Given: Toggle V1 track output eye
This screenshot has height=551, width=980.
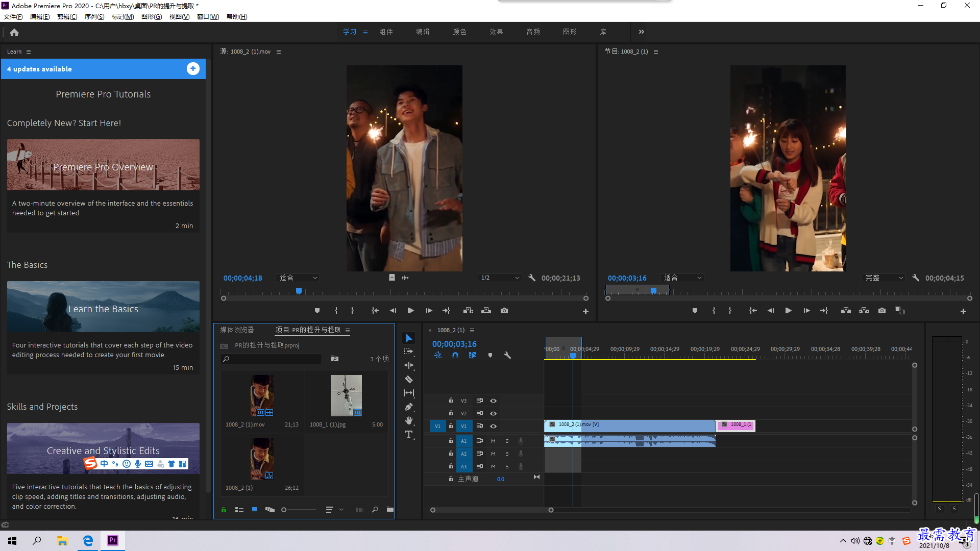Looking at the screenshot, I should point(493,426).
